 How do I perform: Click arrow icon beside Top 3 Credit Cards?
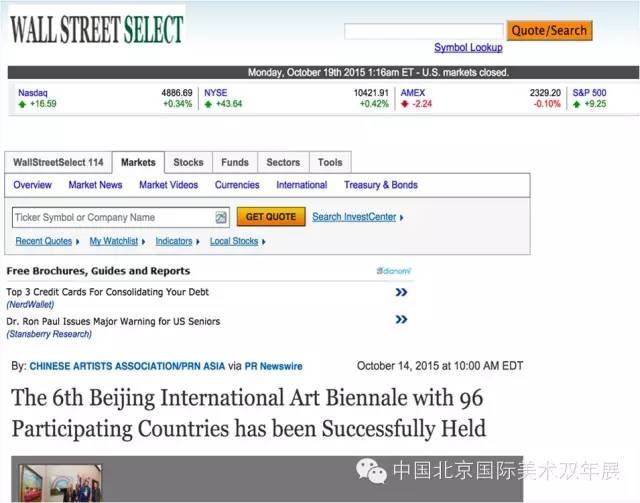point(401,293)
